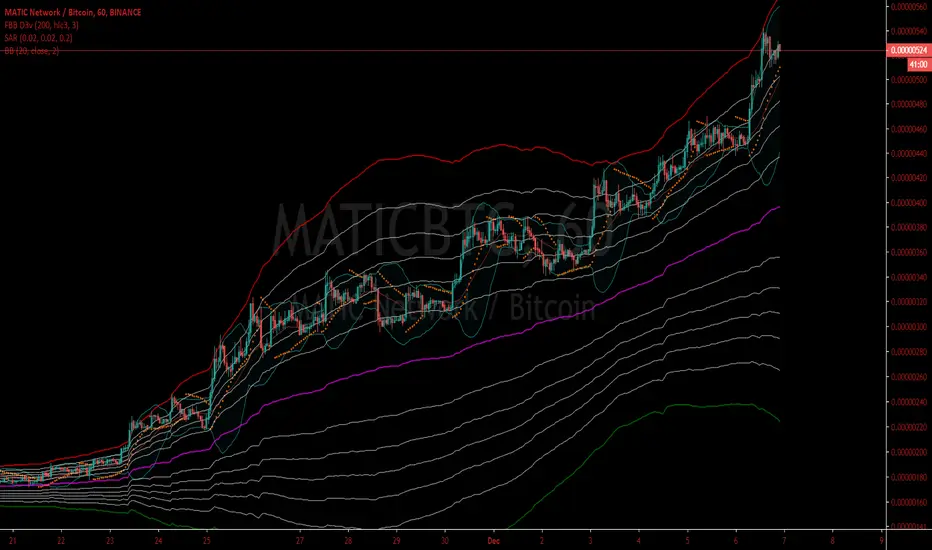
Task: Click the date 23 on time axis
Action: (110, 540)
